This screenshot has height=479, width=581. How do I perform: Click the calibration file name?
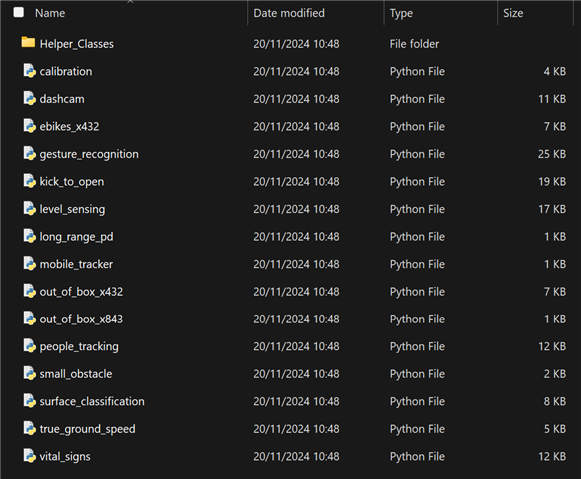[66, 71]
